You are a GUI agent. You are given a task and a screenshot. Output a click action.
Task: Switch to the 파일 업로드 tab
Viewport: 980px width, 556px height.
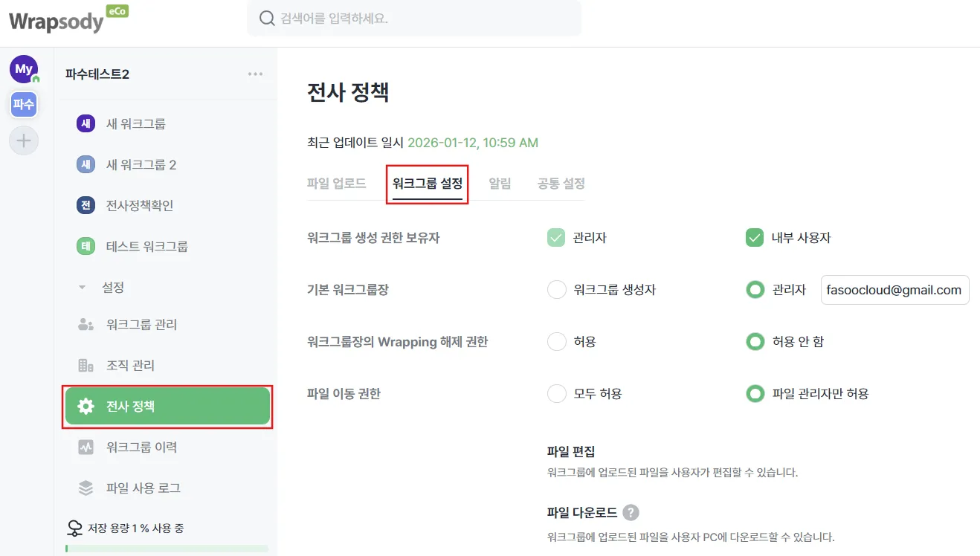pyautogui.click(x=336, y=184)
